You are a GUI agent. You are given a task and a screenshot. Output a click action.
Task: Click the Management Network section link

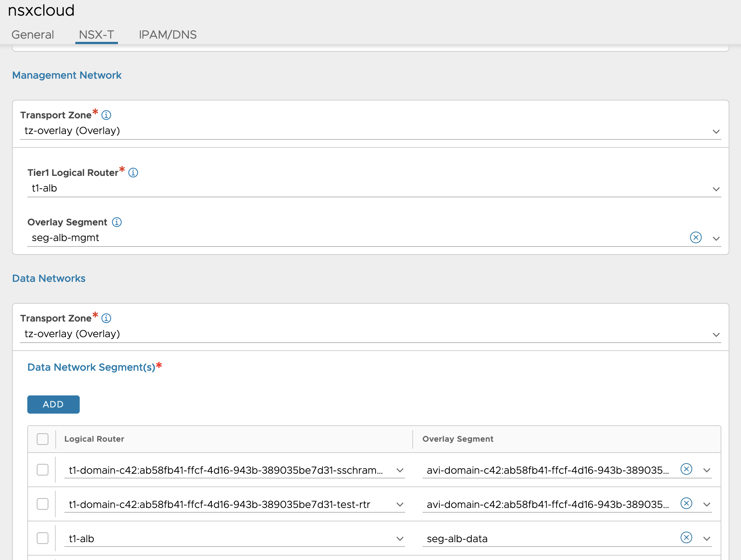pos(67,75)
